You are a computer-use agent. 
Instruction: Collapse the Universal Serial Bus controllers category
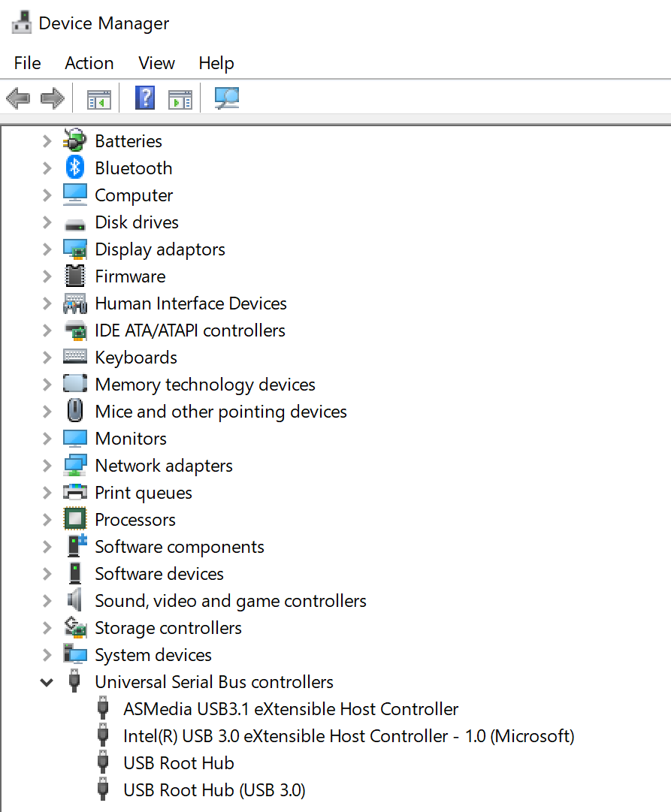tap(47, 681)
